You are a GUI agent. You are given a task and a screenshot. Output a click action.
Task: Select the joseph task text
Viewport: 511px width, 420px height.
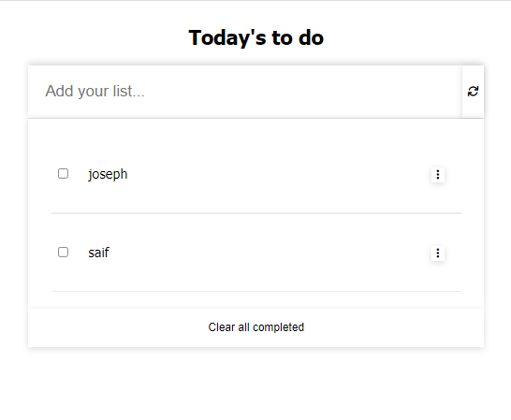[x=108, y=174]
